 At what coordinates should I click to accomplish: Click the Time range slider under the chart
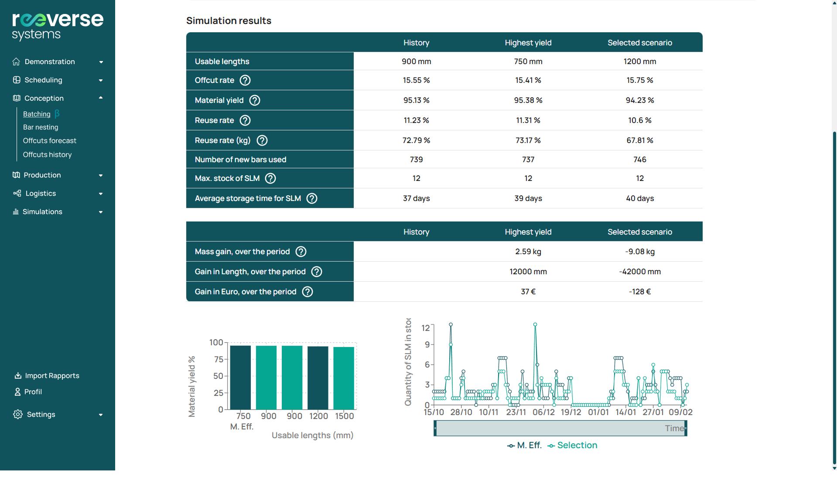[560, 428]
